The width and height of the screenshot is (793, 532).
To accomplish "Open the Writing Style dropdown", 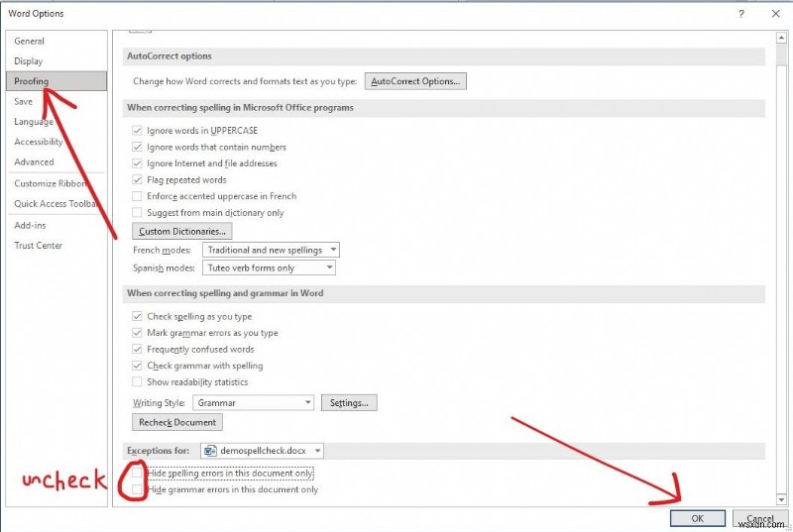I will click(254, 402).
